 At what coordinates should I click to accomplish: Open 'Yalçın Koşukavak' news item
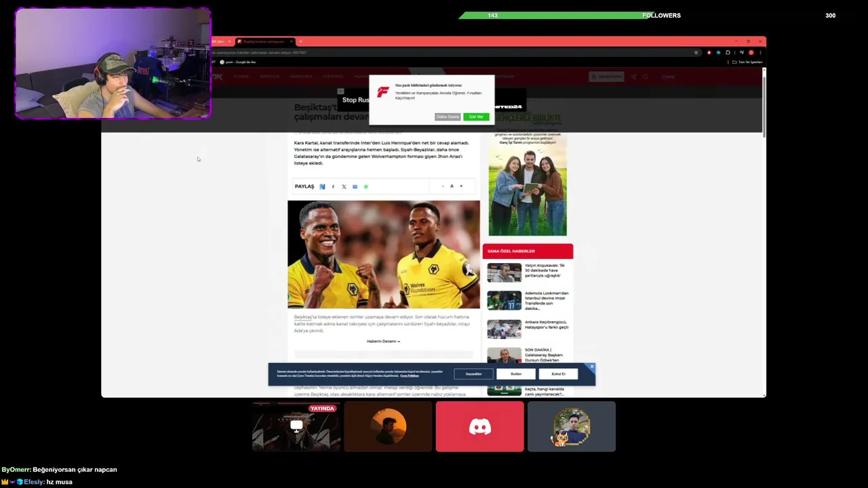coord(545,270)
